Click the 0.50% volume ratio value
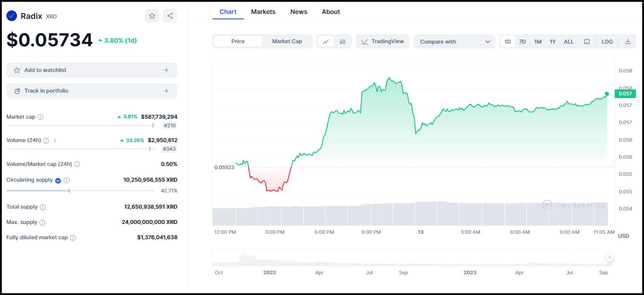Viewport: 644px width, 295px height. (169, 164)
